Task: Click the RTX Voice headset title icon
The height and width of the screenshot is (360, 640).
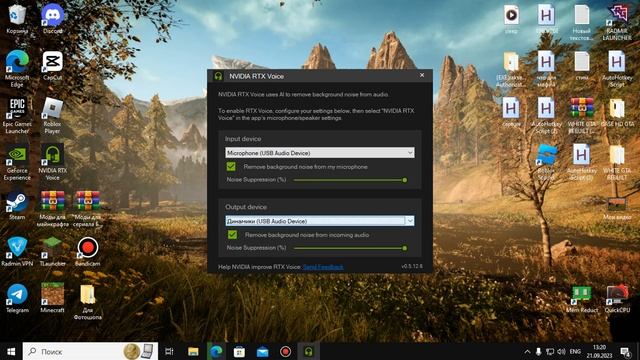Action: [x=218, y=76]
